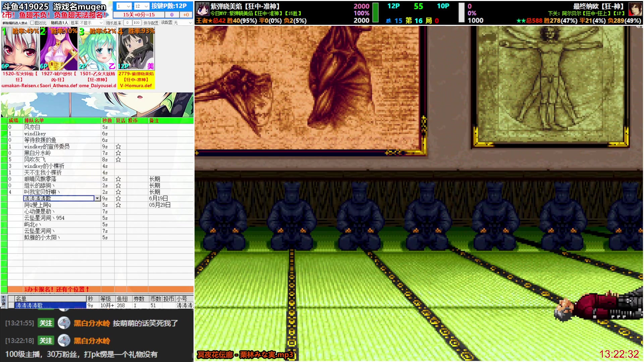Screen dimensions: 644x362
Task: Click the 随机选1人 button
Action: (x=59, y=23)
